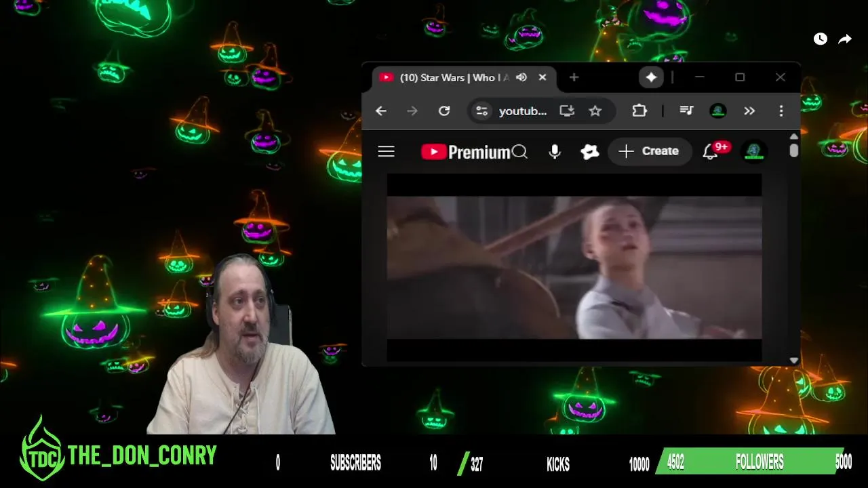Click the Star Wars video player
This screenshot has width=868, height=488.
574,267
